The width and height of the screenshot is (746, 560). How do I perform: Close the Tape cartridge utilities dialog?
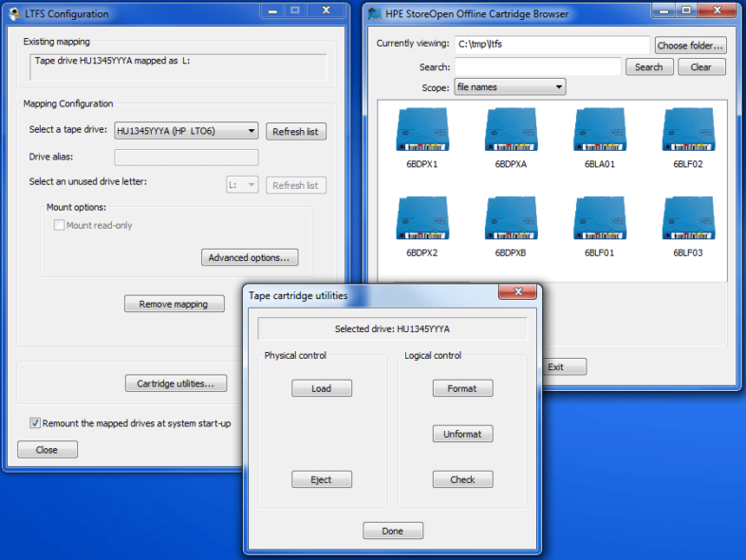[518, 293]
